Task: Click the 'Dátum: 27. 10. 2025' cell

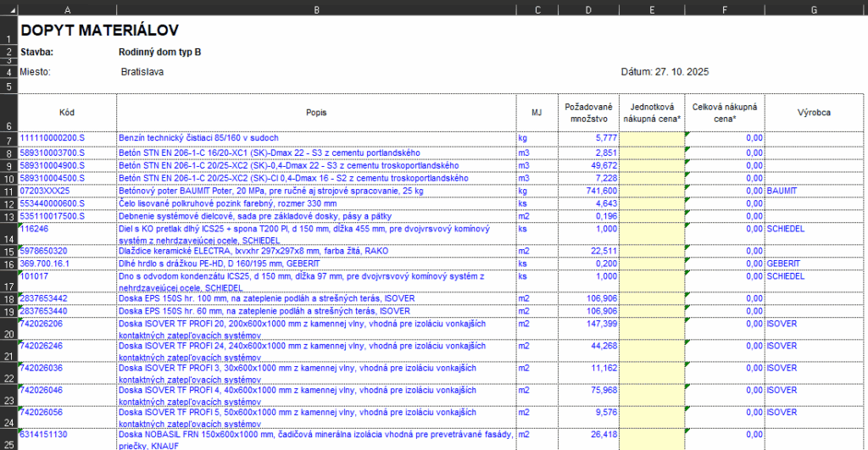Action: coord(665,72)
